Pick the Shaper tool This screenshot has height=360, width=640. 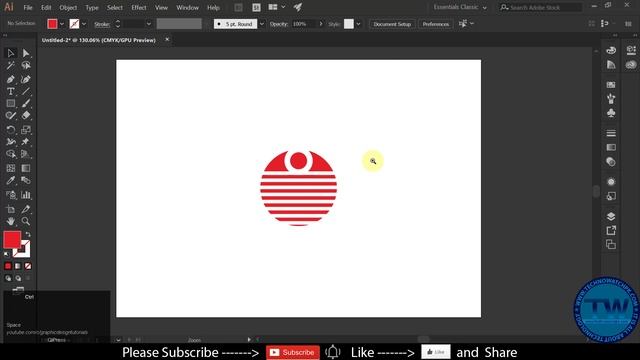pyautogui.click(x=11, y=116)
